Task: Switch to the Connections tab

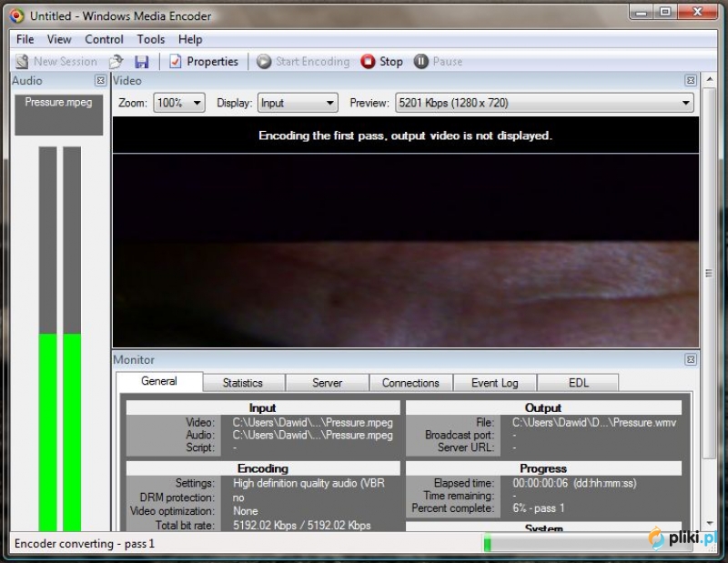Action: click(411, 383)
